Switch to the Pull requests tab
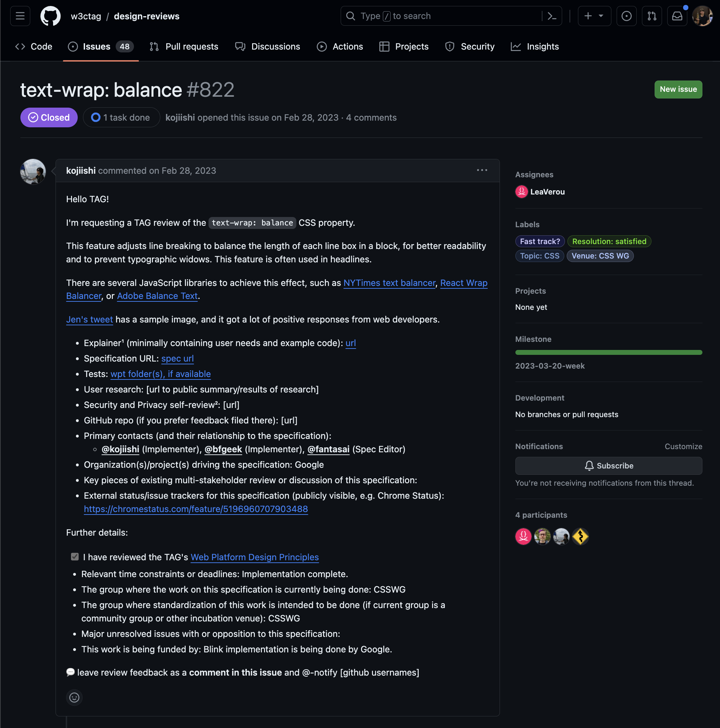The width and height of the screenshot is (720, 728). 184,47
